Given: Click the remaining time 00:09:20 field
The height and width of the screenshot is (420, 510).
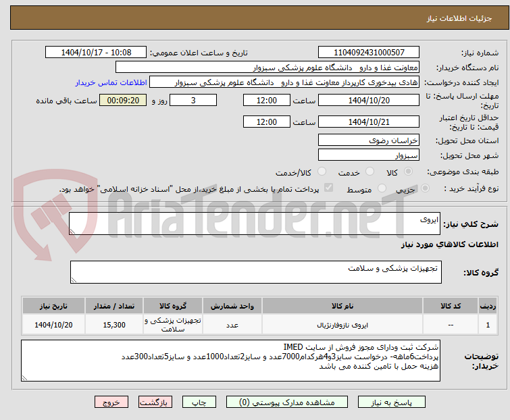Looking at the screenshot, I should coord(123,100).
